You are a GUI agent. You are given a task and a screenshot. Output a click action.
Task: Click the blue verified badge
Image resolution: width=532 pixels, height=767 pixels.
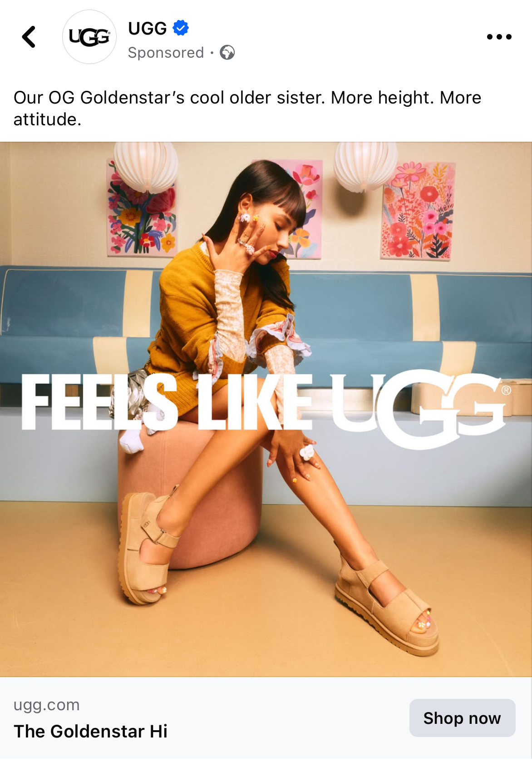(x=181, y=28)
